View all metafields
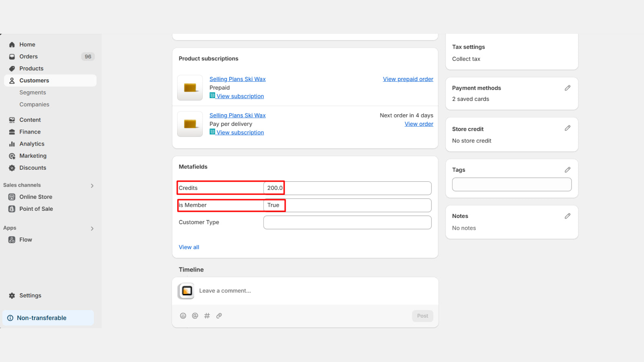The height and width of the screenshot is (362, 644). coord(189,247)
